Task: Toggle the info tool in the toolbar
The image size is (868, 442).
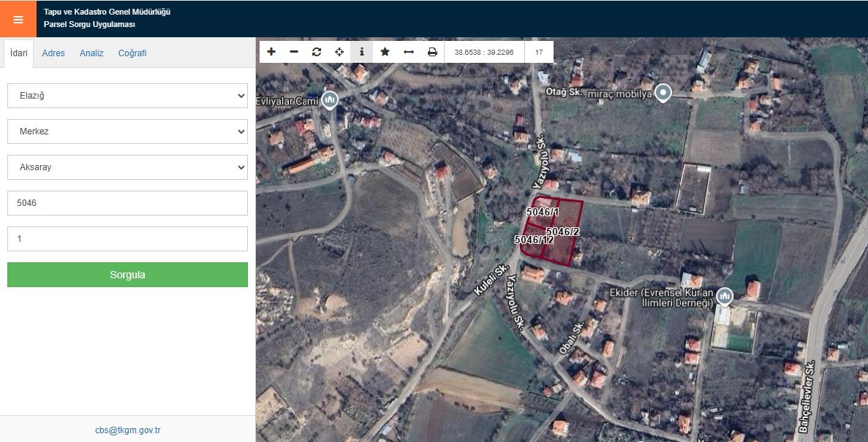Action: (x=362, y=52)
